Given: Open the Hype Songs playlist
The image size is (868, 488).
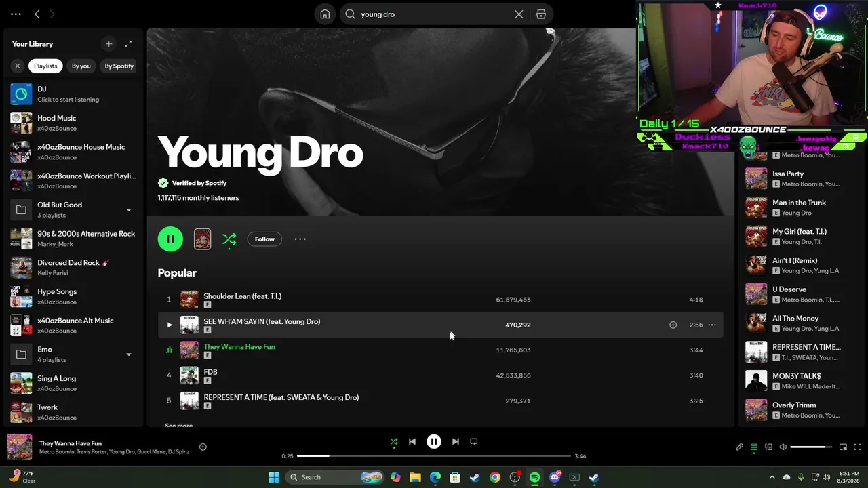Looking at the screenshot, I should tap(74, 296).
